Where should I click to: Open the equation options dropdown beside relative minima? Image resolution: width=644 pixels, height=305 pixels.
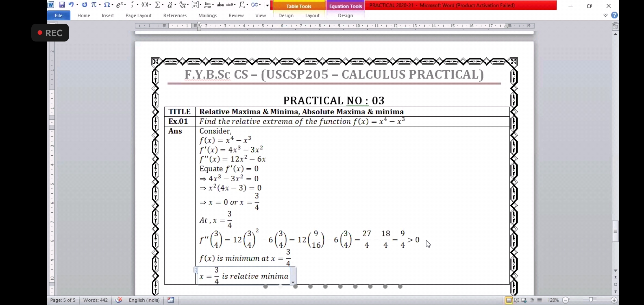pos(293,282)
